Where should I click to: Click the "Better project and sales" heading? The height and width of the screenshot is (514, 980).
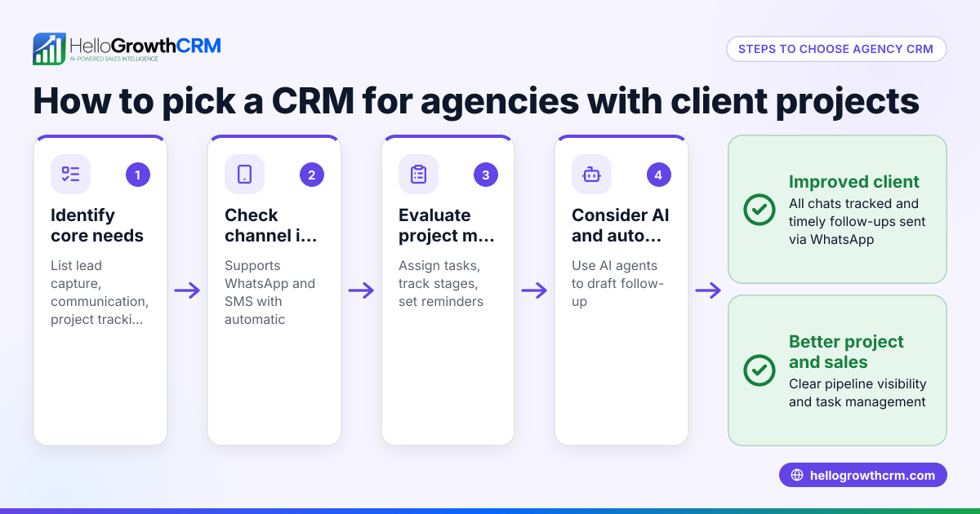[846, 352]
